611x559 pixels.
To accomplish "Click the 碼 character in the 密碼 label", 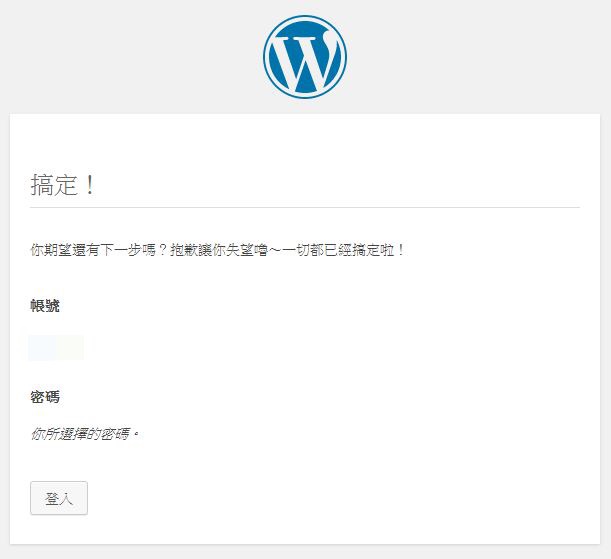I will (x=52, y=397).
